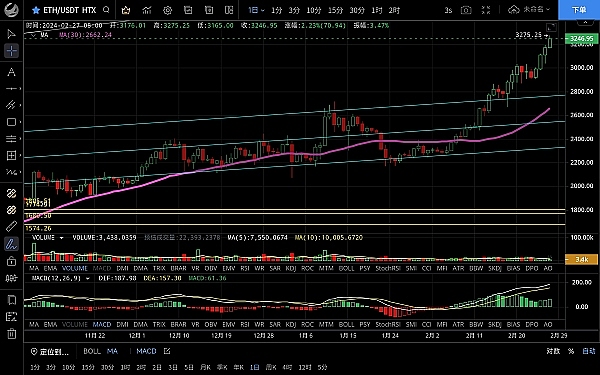600x375 pixels.
Task: Select the rectangle shape drawing tool
Action: click(11, 122)
